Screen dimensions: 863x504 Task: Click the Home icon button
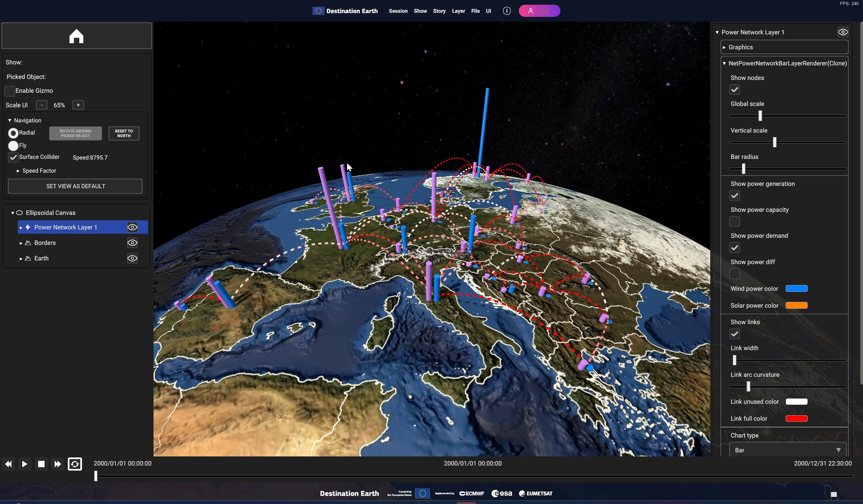[76, 36]
